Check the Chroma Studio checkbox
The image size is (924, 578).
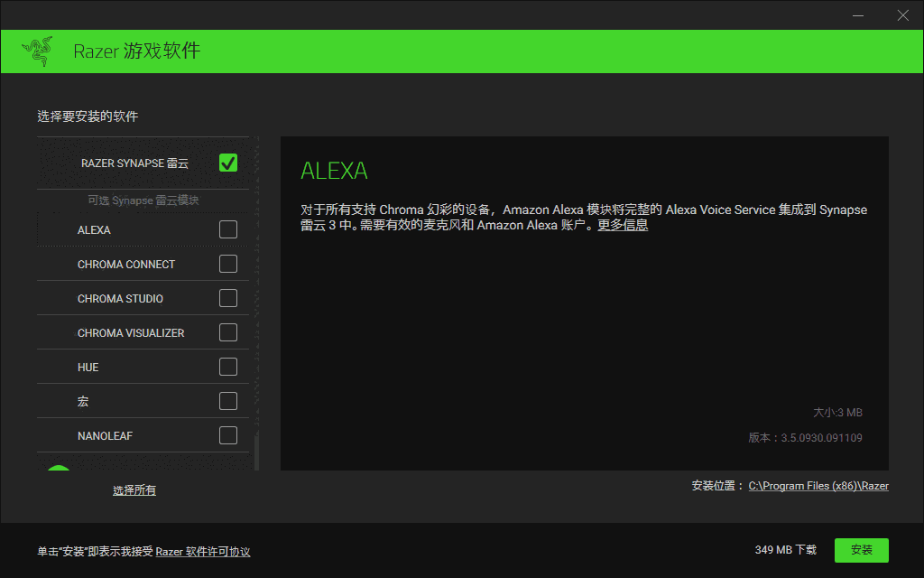click(x=228, y=298)
